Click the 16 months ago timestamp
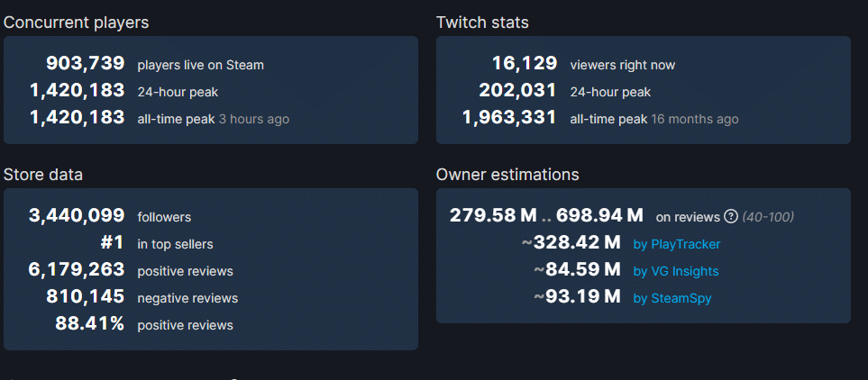The height and width of the screenshot is (380, 868). pyautogui.click(x=695, y=119)
